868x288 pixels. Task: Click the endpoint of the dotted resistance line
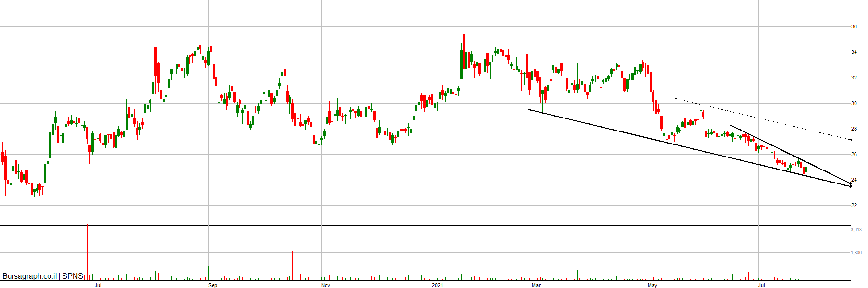pos(851,140)
